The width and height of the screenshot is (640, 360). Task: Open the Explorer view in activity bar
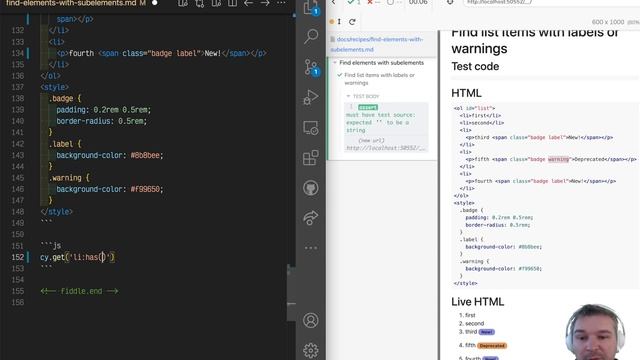[311, 7]
